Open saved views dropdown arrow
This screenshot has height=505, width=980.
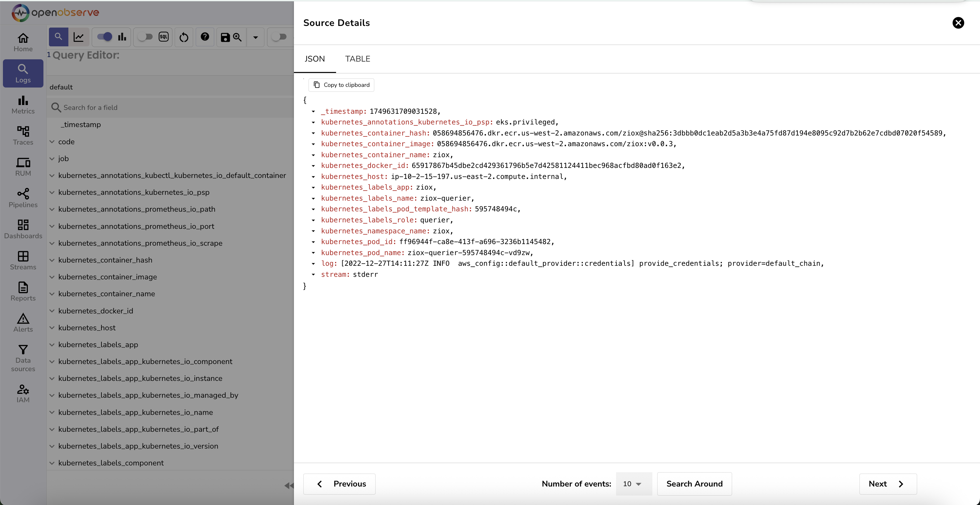coord(256,37)
